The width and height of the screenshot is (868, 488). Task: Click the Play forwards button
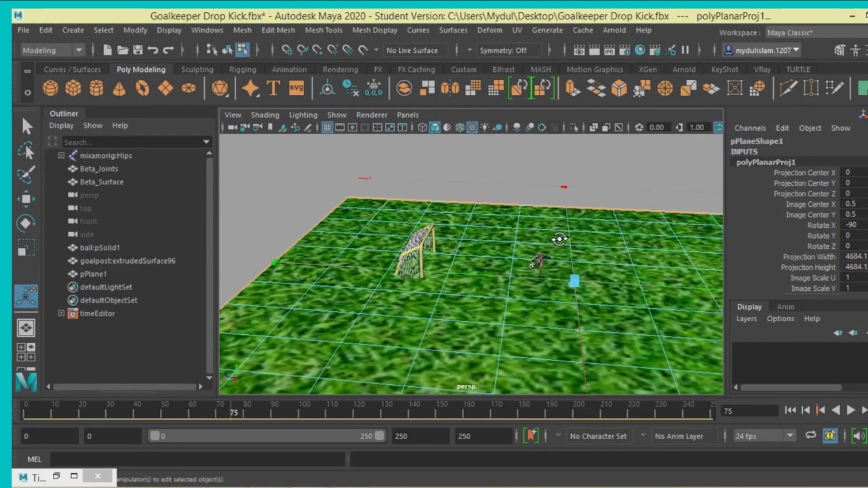click(851, 410)
